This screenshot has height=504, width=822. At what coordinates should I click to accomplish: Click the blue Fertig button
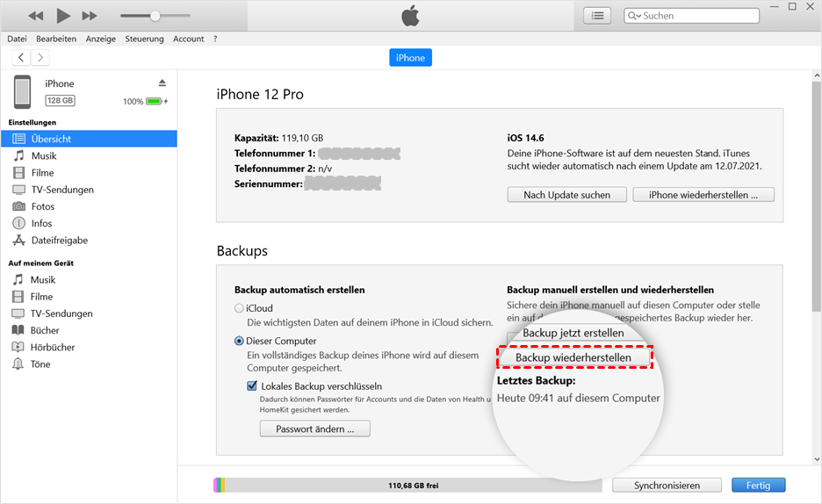(x=758, y=486)
